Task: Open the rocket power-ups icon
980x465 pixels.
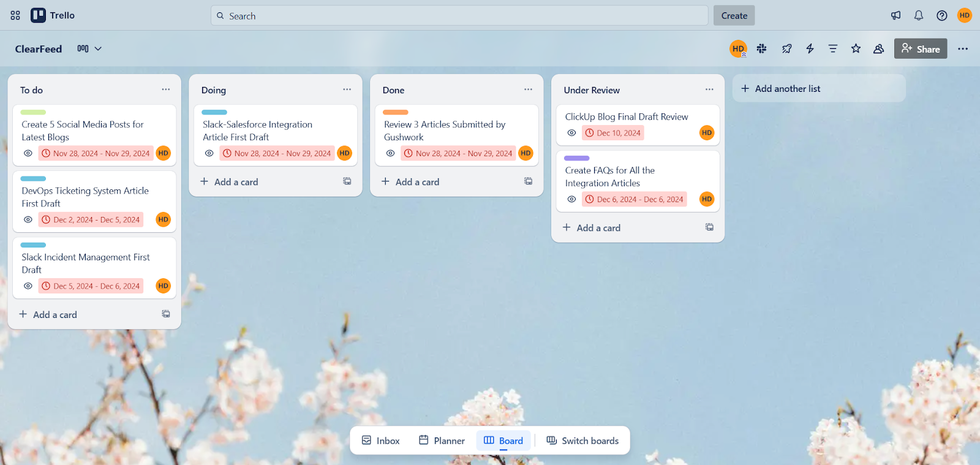Action: pos(786,48)
